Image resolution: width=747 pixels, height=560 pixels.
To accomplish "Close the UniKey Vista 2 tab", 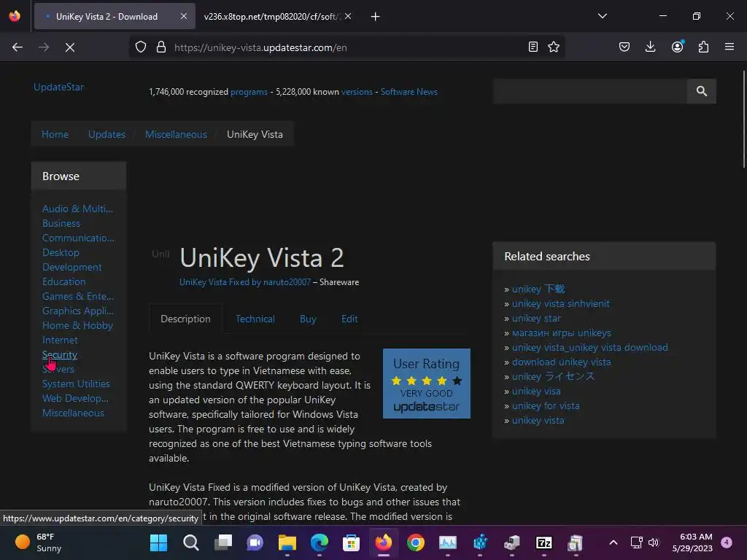I will [x=184, y=16].
